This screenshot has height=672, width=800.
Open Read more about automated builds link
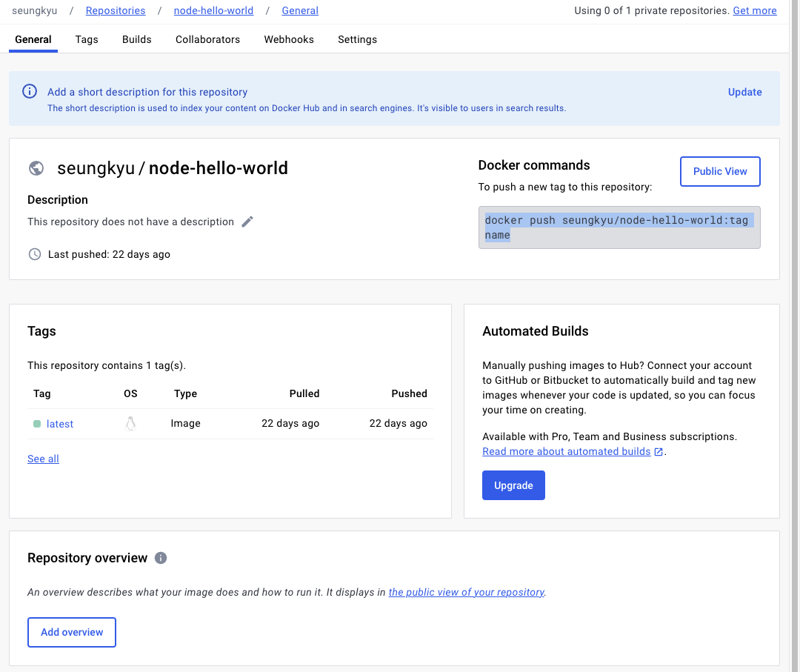[x=567, y=451]
